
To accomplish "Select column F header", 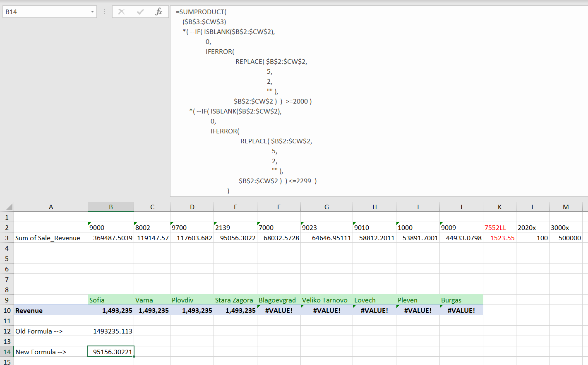I will (279, 207).
